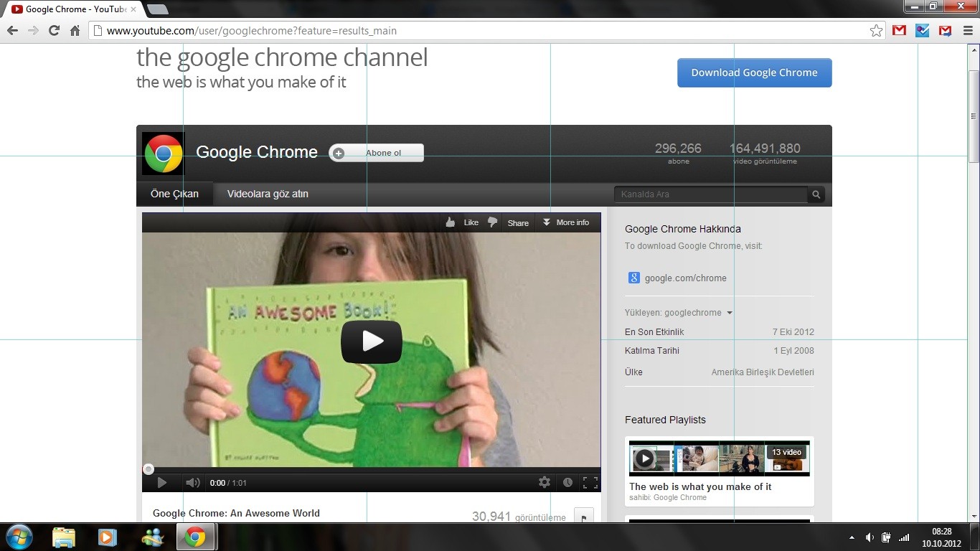The image size is (980, 551).
Task: Click the channel search magnifier icon
Action: 816,194
